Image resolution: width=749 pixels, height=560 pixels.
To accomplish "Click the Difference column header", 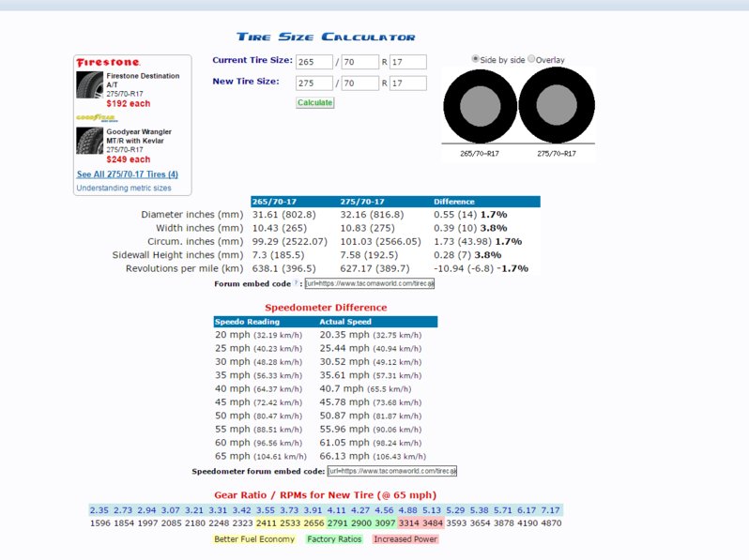I will coord(453,202).
